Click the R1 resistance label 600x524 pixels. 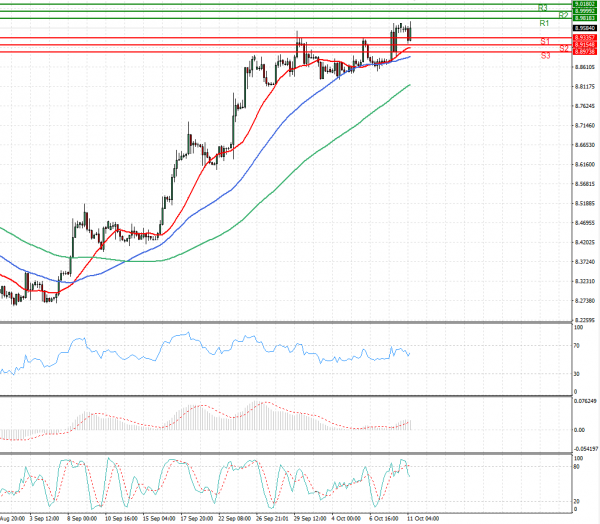pyautogui.click(x=544, y=23)
